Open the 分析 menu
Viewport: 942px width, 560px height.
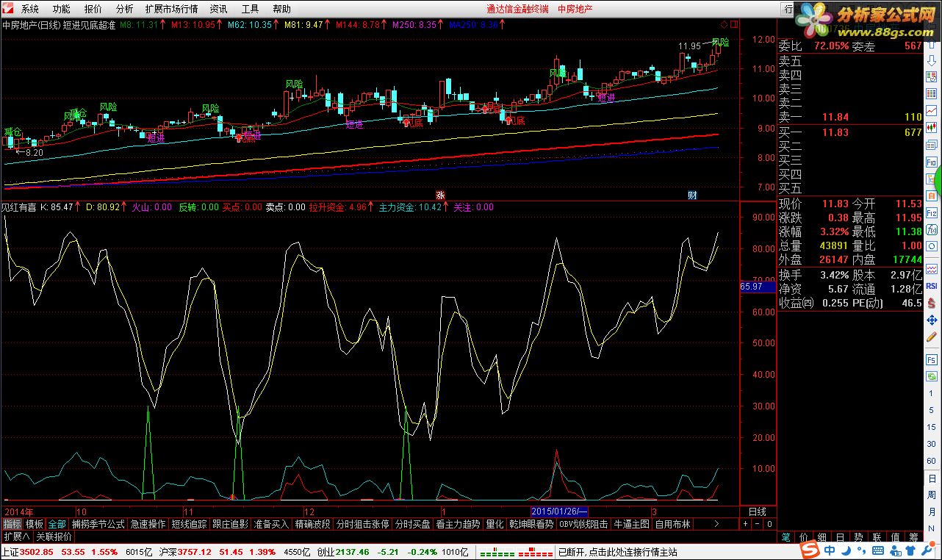124,10
